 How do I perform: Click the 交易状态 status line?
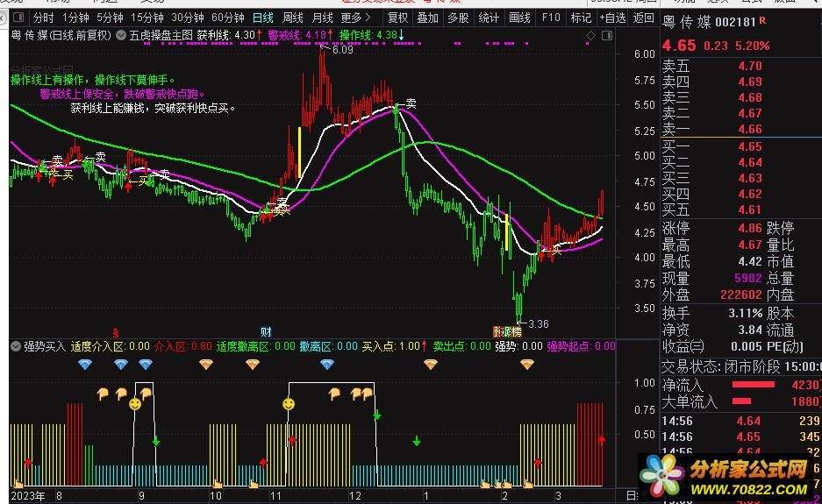coord(740,366)
